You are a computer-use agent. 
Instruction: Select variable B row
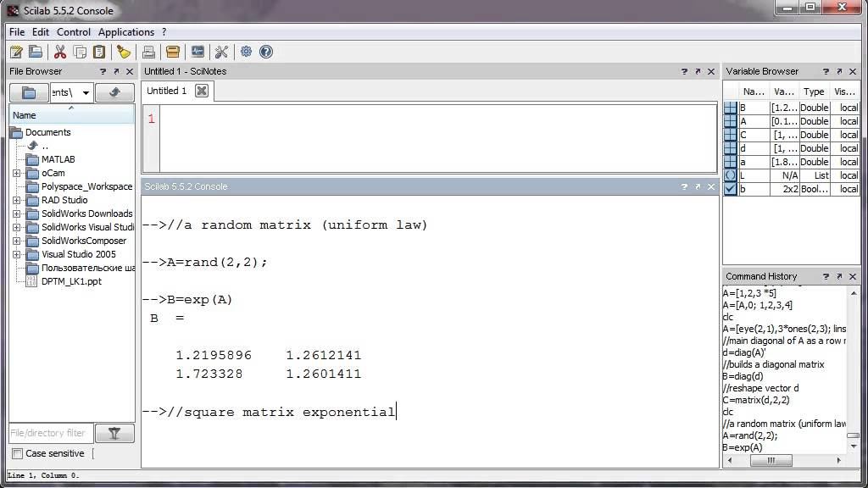pos(792,108)
